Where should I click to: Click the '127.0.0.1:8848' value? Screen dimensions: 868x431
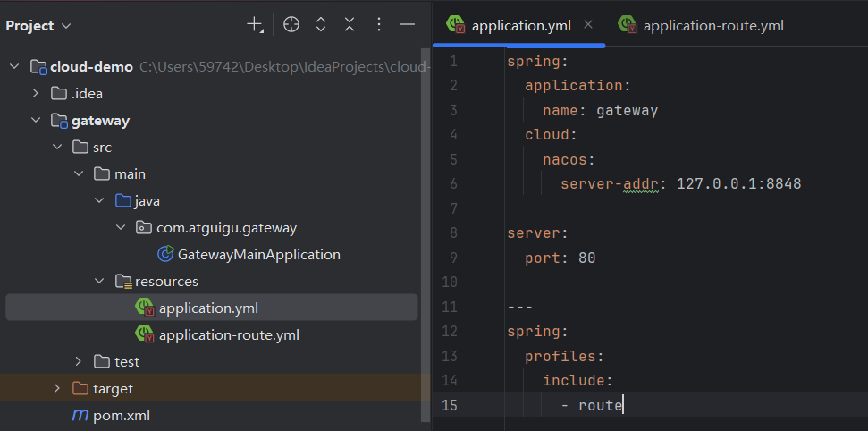point(739,183)
